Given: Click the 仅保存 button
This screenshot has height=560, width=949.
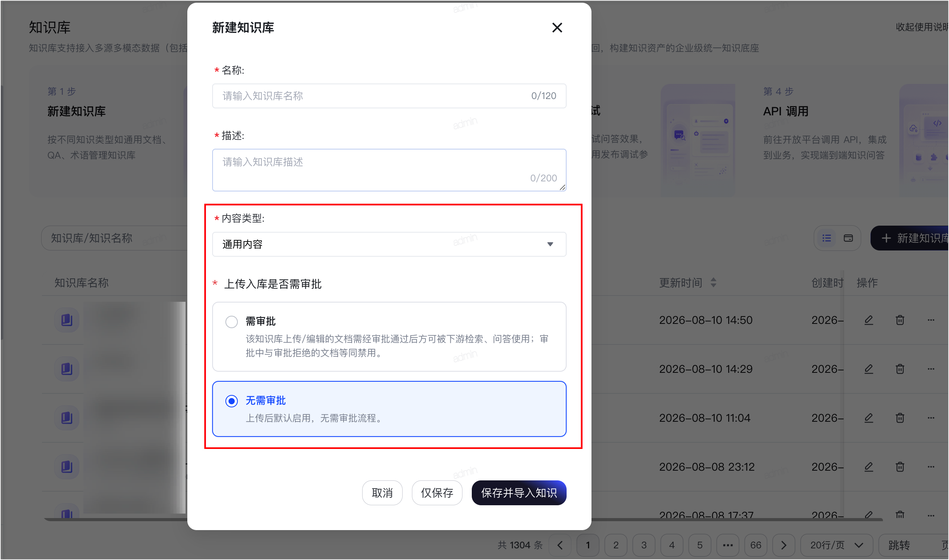Looking at the screenshot, I should coord(437,493).
